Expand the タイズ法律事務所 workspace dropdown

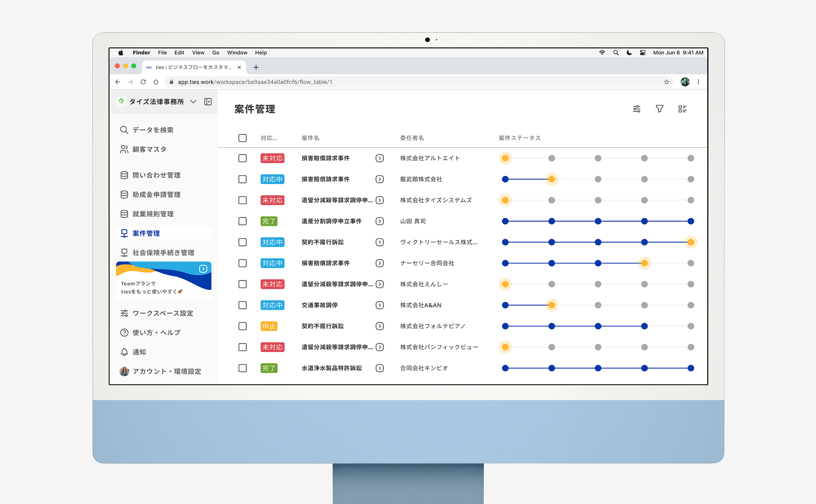[193, 102]
